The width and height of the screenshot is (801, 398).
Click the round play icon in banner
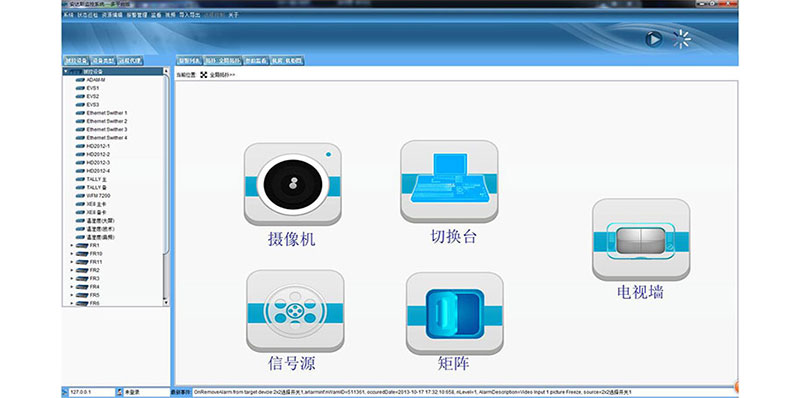coord(653,39)
